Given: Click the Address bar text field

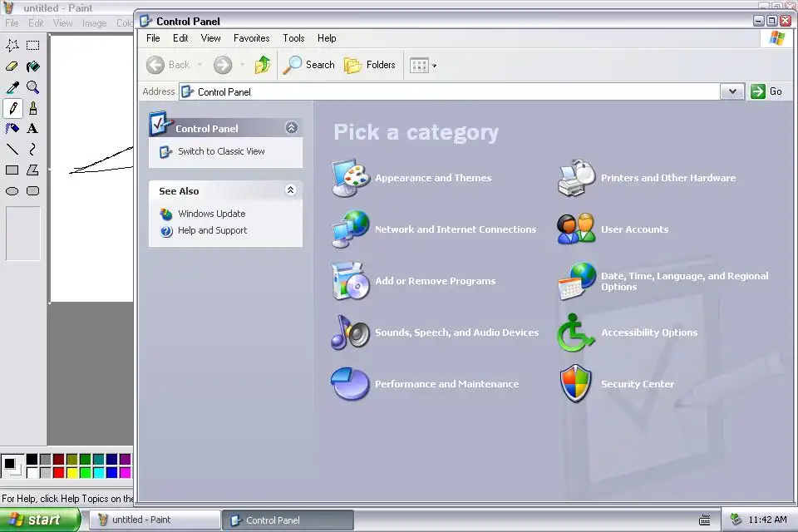Looking at the screenshot, I should [450, 91].
